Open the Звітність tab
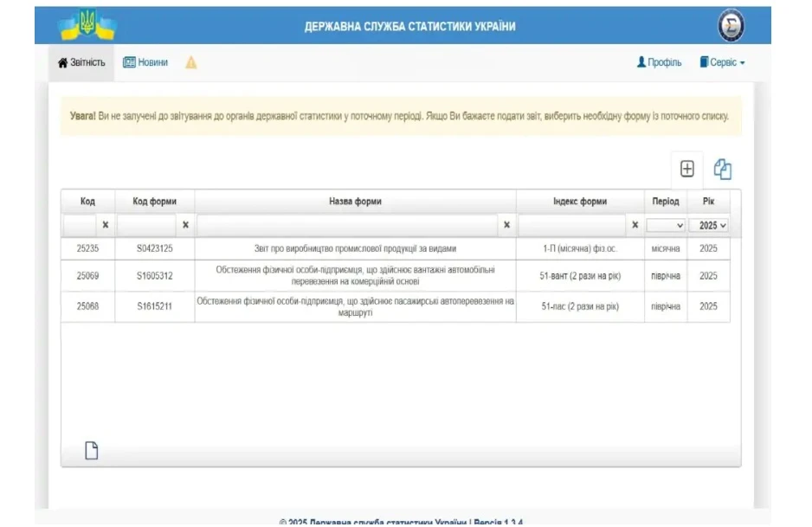 pyautogui.click(x=81, y=62)
